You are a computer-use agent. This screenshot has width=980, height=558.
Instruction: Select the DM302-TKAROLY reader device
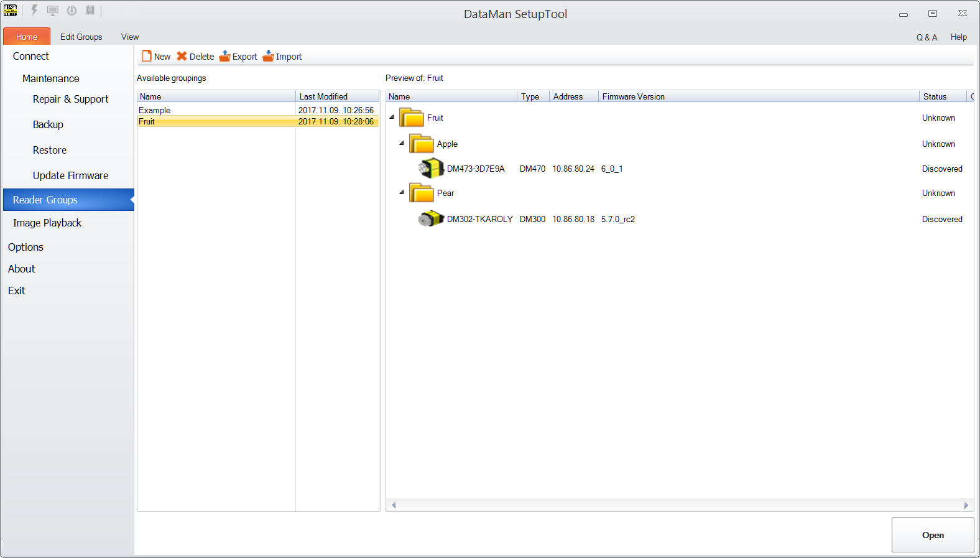coord(479,219)
